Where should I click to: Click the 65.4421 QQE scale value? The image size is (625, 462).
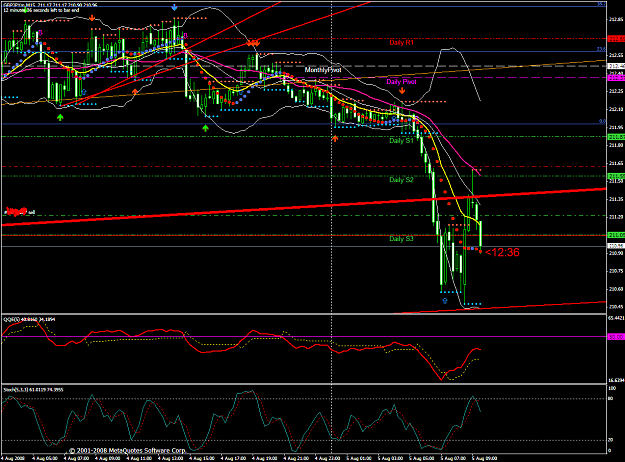616,318
